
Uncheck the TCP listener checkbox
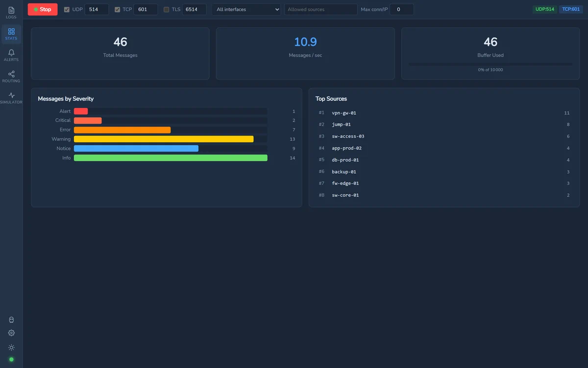[118, 9]
